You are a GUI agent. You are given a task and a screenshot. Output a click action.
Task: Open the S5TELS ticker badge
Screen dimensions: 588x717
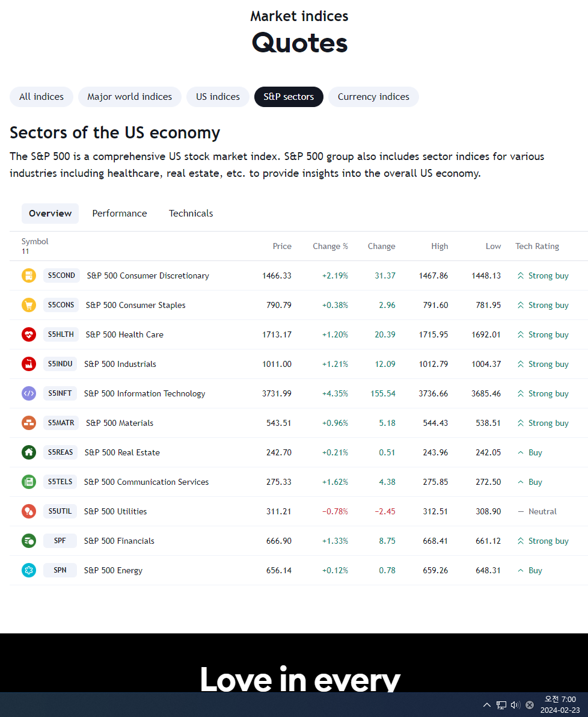click(x=60, y=482)
